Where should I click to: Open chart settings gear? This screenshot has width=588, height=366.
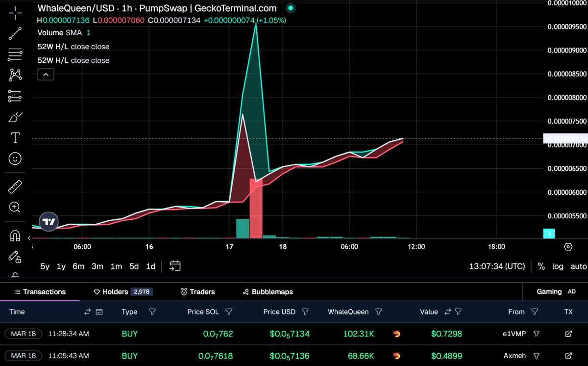(x=568, y=247)
